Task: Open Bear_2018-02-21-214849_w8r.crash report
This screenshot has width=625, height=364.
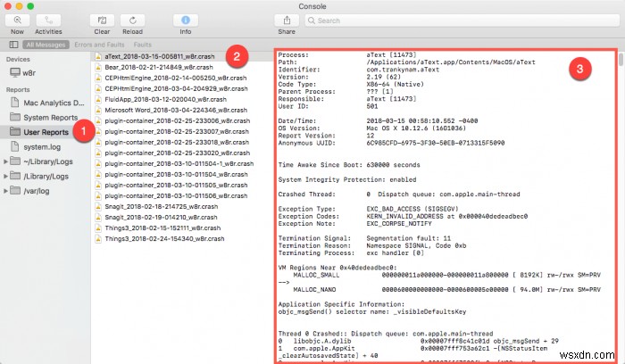Action: click(x=159, y=67)
